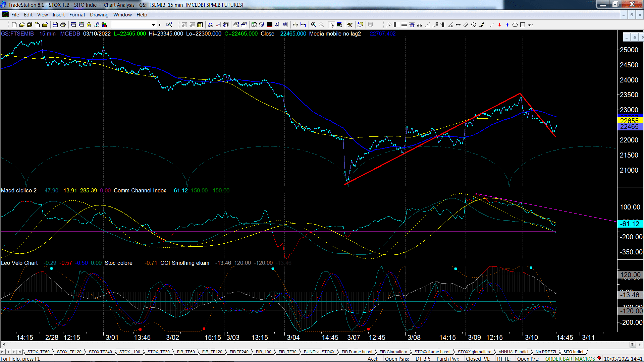Select the double-headed horizontal arrow tool
The image size is (644, 362).
[458, 25]
